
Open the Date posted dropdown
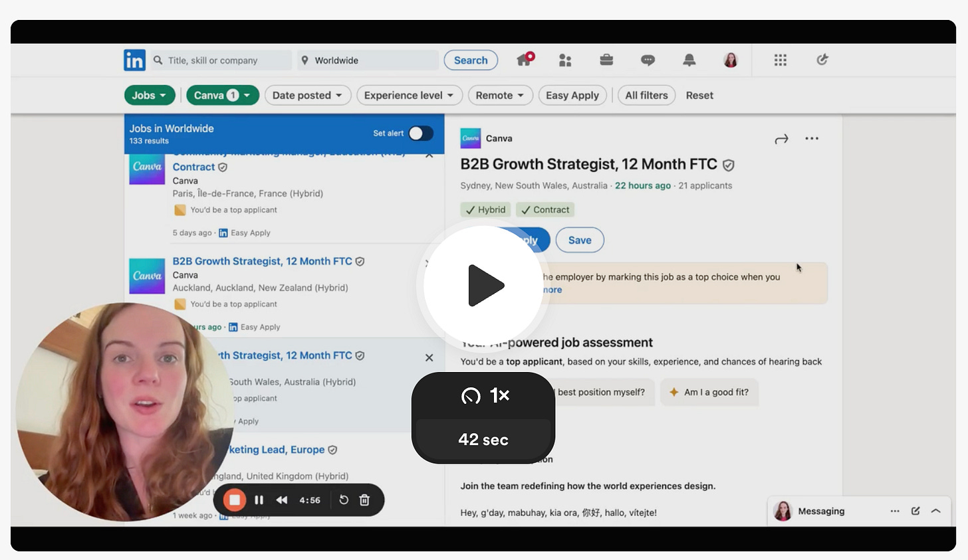307,95
